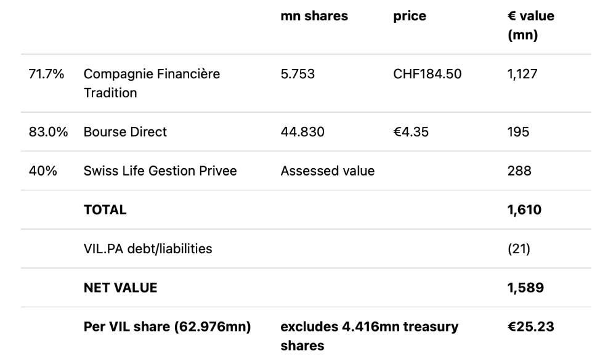Select the Swiss Life Gestion Privee label
Image resolution: width=616 pixels, height=364 pixels.
click(x=160, y=171)
